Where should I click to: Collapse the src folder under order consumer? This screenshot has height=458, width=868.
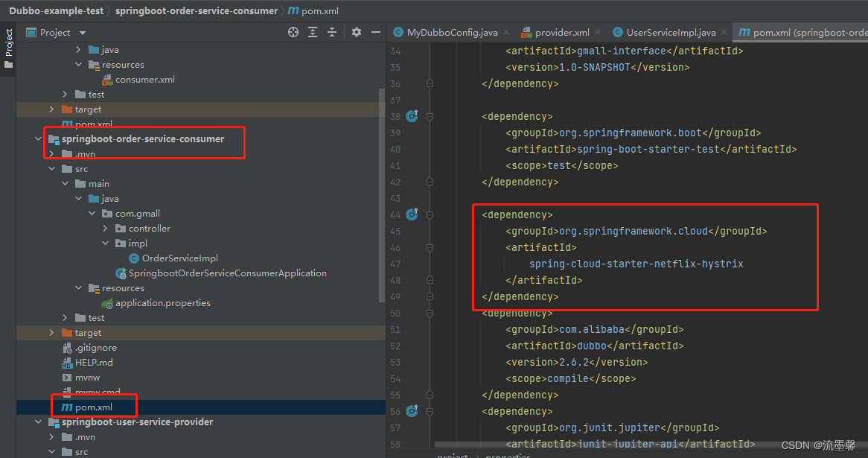(x=51, y=168)
